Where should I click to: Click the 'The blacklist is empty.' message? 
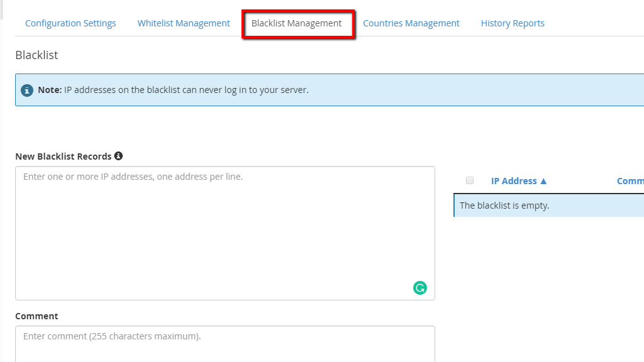pyautogui.click(x=504, y=206)
